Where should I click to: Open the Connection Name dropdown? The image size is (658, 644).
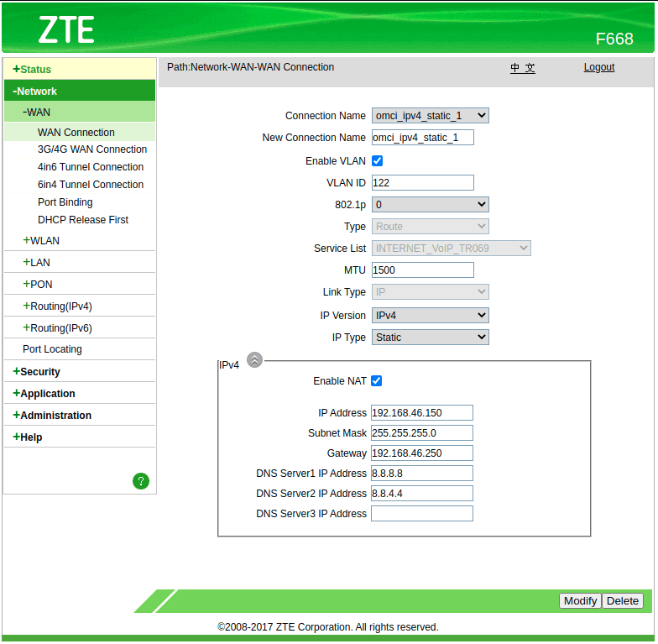point(430,116)
